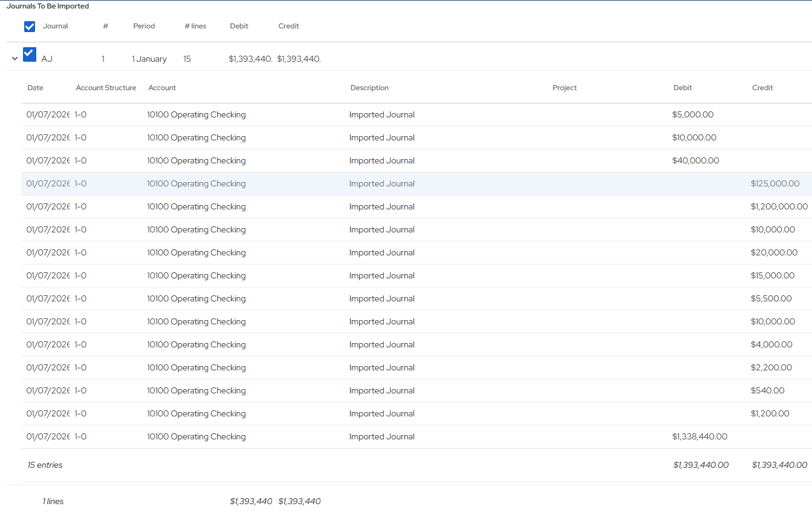Click the Date column header
Image resolution: width=812 pixels, height=512 pixels.
point(35,88)
